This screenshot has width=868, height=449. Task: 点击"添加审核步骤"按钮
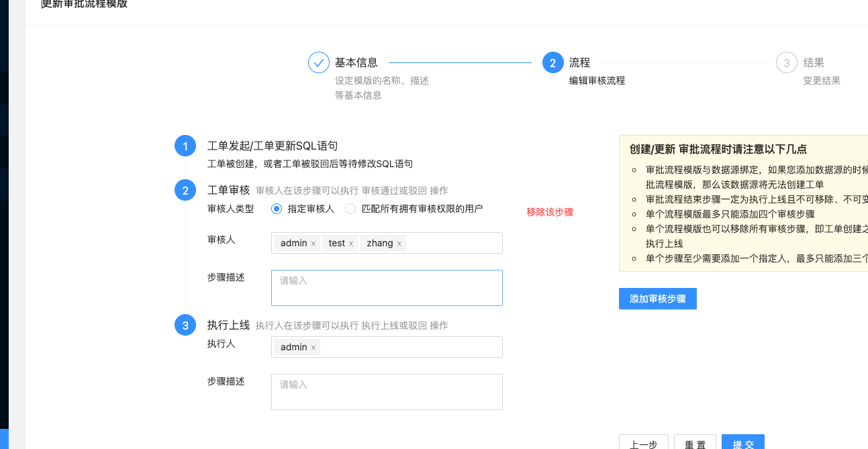click(x=657, y=299)
